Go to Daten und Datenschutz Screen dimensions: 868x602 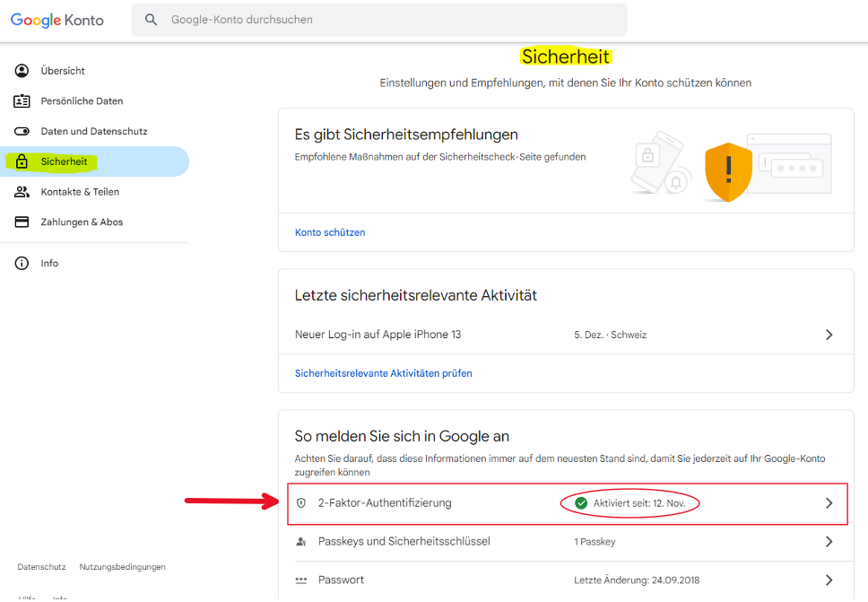pos(94,131)
